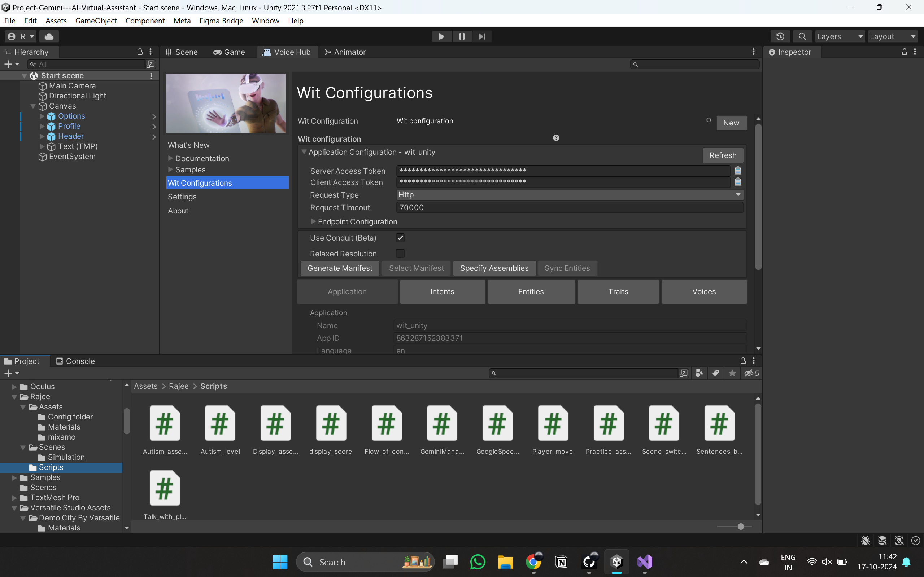This screenshot has width=924, height=577.
Task: Collapse the Canvas object in the Hierarchy
Action: click(32, 106)
